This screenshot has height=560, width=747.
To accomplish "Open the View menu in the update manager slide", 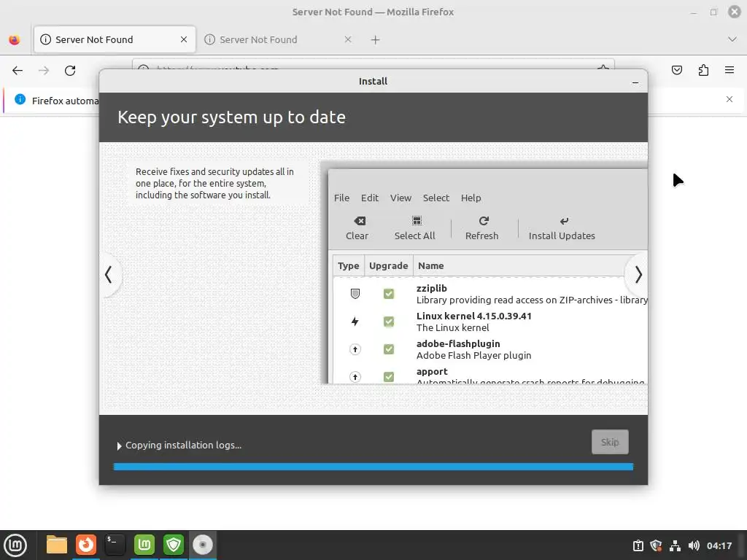I will point(400,198).
